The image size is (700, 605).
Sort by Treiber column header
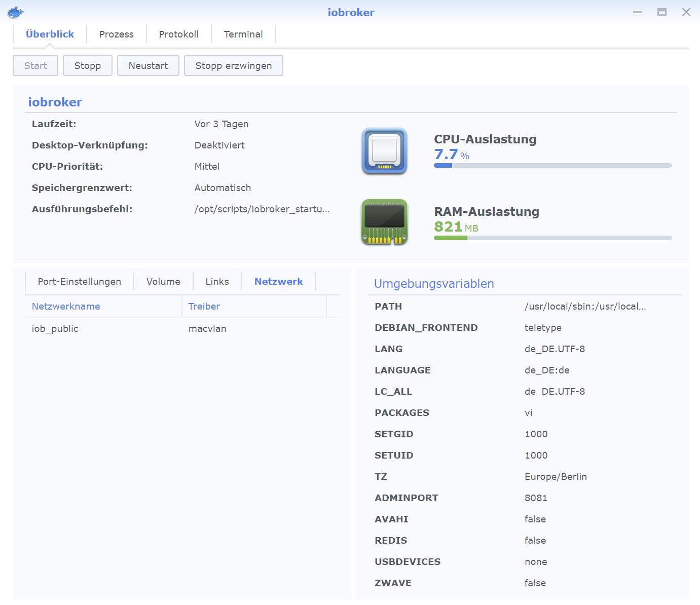pos(254,306)
